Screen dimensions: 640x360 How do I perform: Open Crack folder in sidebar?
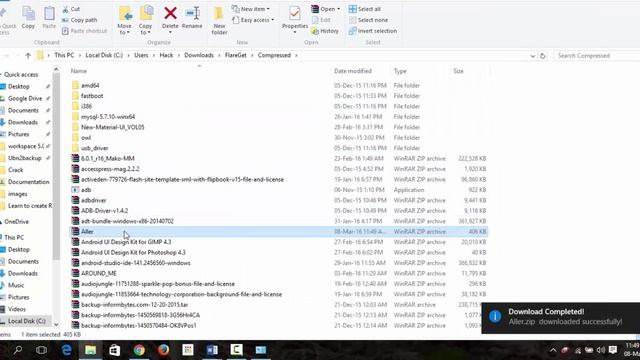pyautogui.click(x=16, y=170)
